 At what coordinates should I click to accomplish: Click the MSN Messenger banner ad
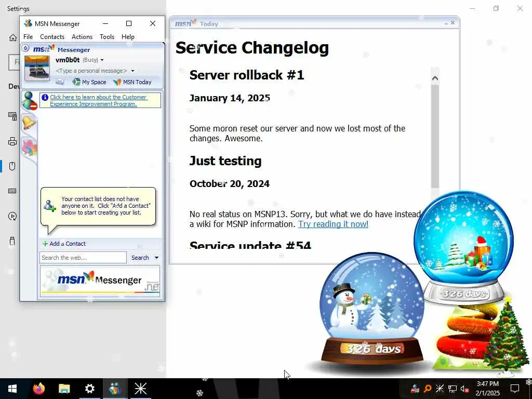[x=100, y=281]
